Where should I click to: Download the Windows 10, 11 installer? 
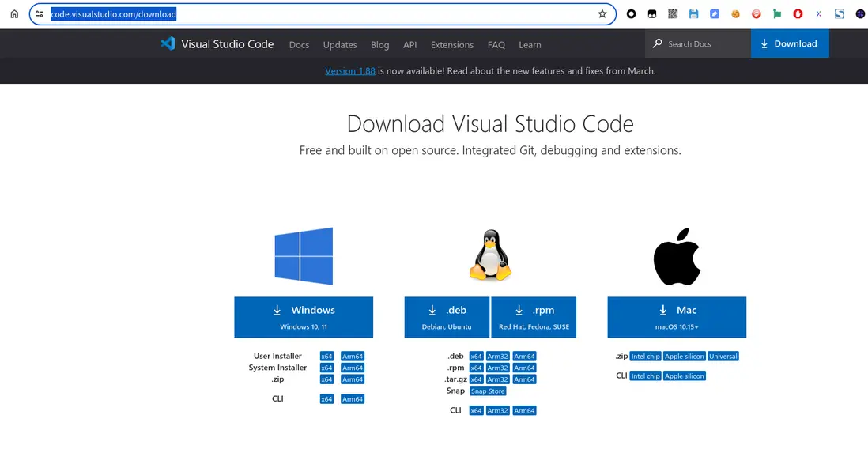point(304,317)
